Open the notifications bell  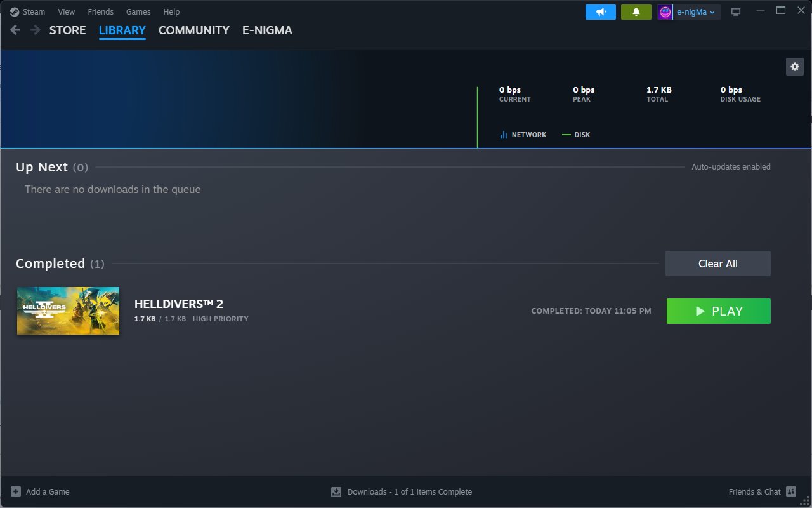tap(636, 12)
